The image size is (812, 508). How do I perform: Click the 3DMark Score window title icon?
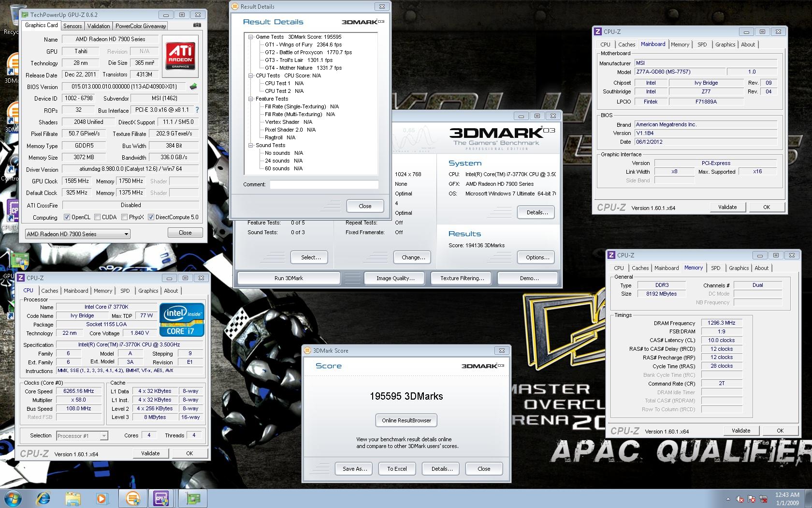coord(308,350)
